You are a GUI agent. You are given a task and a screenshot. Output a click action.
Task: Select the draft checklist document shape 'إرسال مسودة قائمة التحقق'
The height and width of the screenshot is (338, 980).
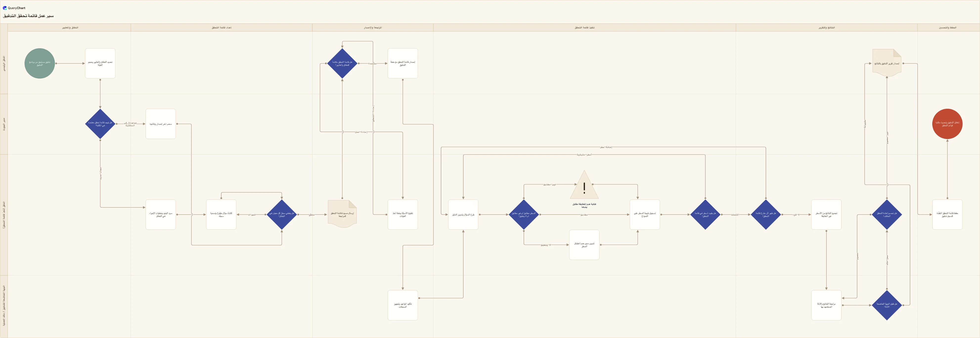[x=342, y=214]
